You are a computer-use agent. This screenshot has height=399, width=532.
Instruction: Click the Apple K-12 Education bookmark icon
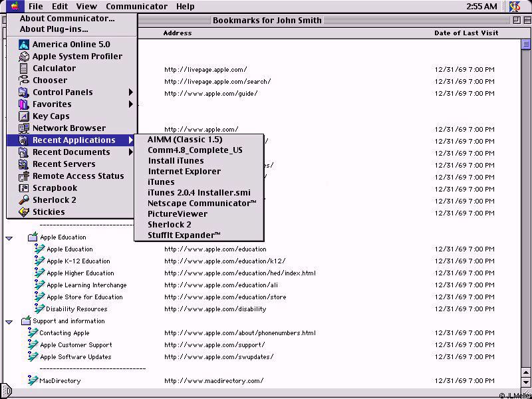point(39,260)
